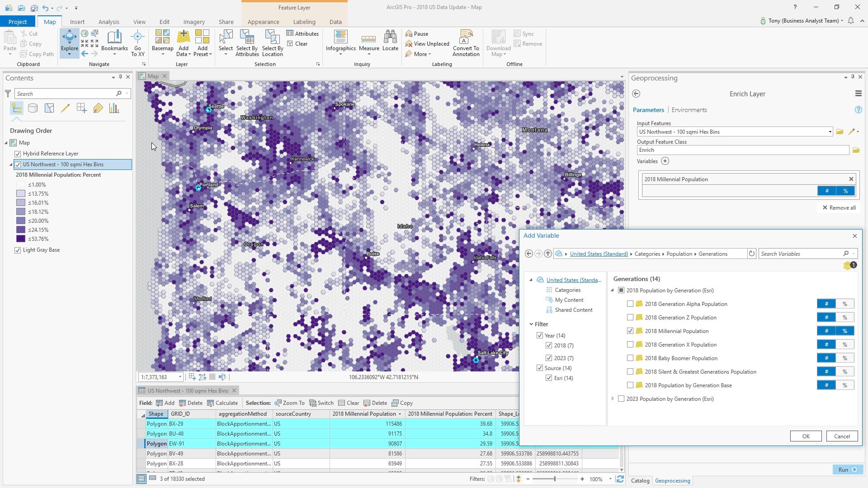Viewport: 868px width, 488px height.
Task: Click the United States (Standard) breadcrumb link
Action: point(599,254)
